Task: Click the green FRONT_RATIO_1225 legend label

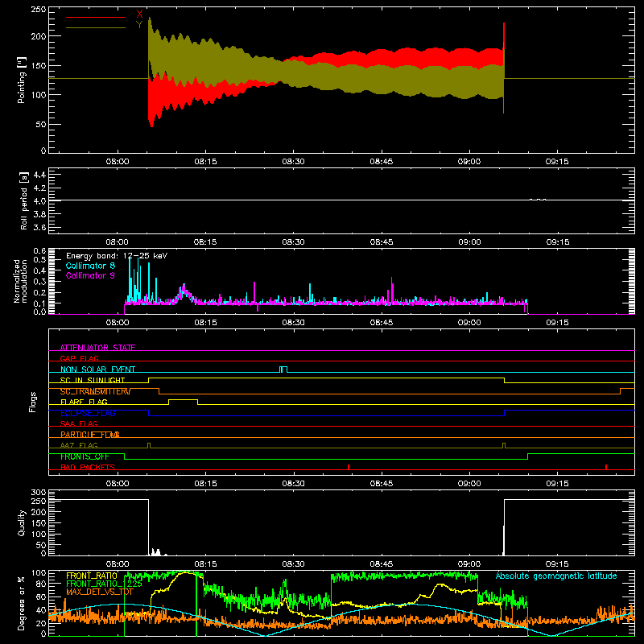Action: pyautogui.click(x=104, y=584)
